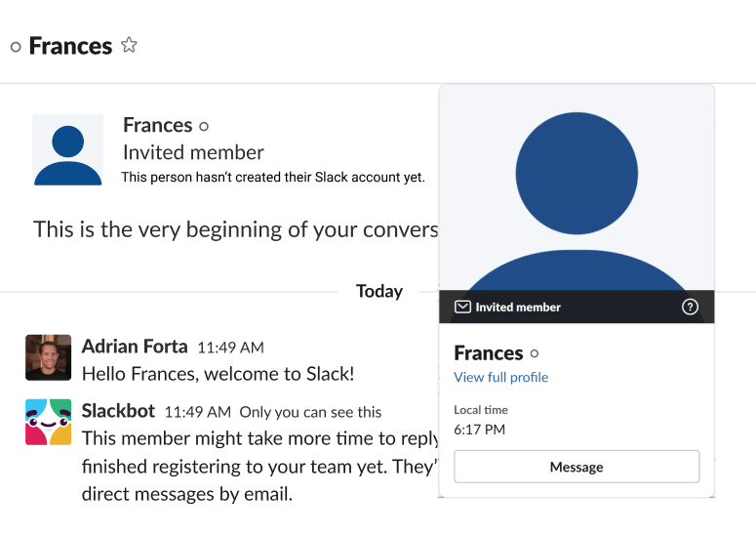Click the Today date divider
This screenshot has width=756, height=534.
tap(378, 291)
